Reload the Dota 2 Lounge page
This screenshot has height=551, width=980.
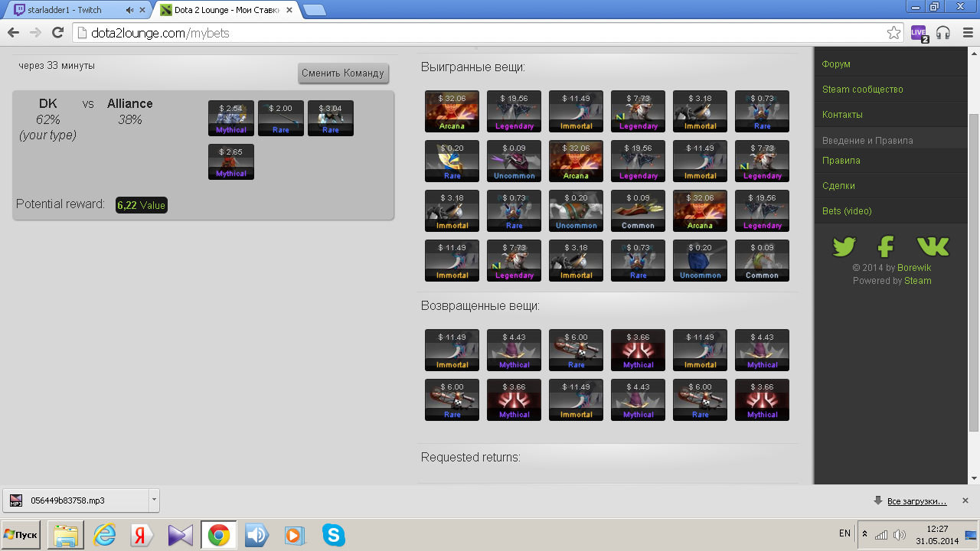57,33
